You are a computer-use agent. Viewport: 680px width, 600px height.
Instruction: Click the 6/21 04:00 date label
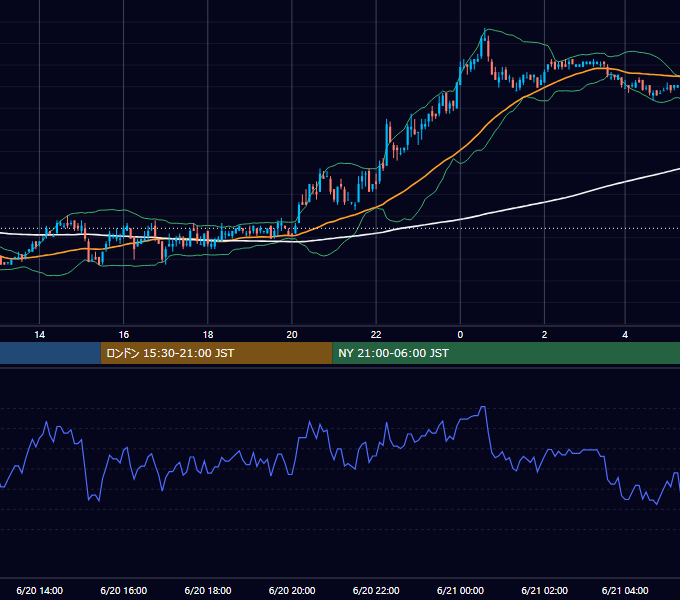point(625,590)
